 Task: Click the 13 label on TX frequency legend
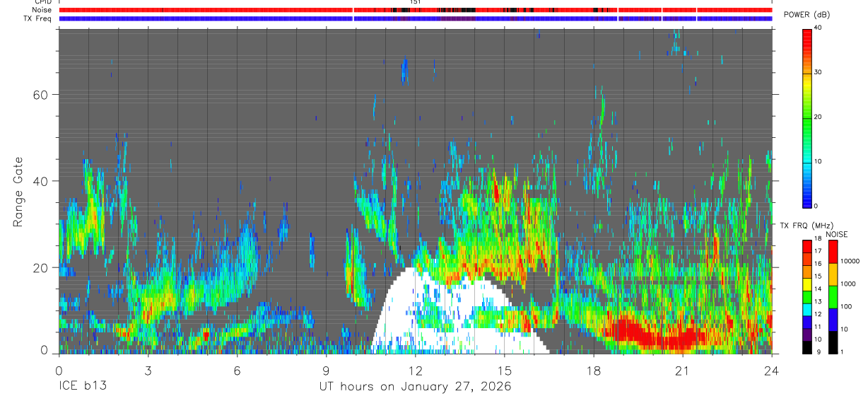tap(818, 302)
